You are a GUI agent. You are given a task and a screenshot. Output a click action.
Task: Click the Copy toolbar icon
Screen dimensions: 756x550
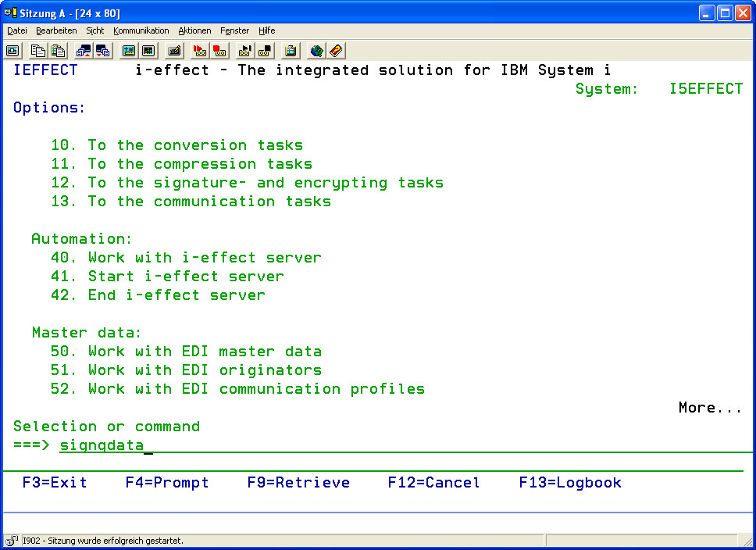[x=37, y=51]
